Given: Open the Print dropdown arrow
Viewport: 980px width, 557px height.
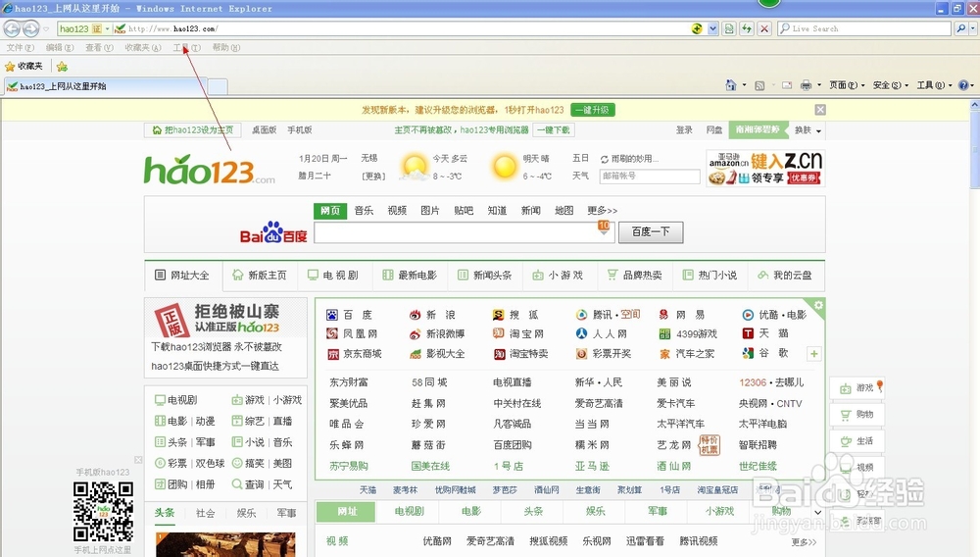Looking at the screenshot, I should (x=818, y=85).
